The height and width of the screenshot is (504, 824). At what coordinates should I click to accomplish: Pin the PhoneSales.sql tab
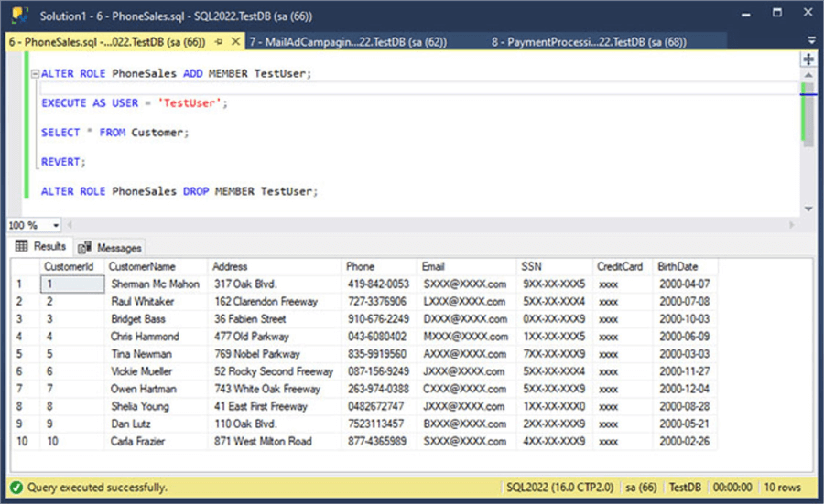(x=220, y=42)
